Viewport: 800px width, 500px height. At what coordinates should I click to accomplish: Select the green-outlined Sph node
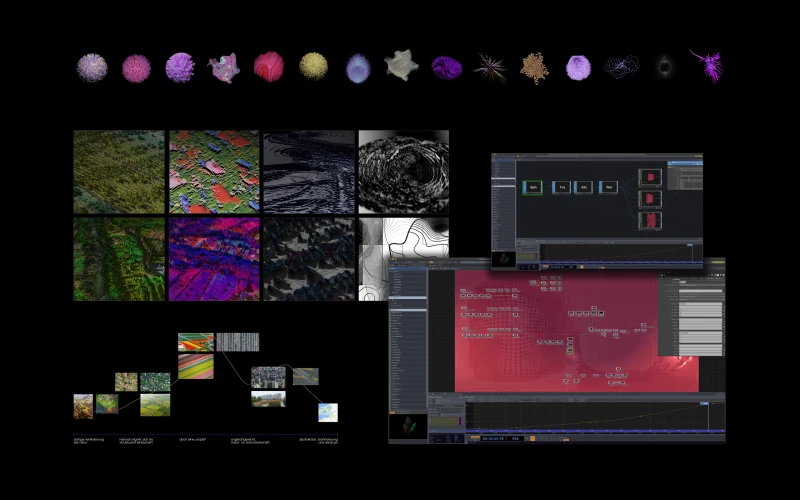point(533,187)
